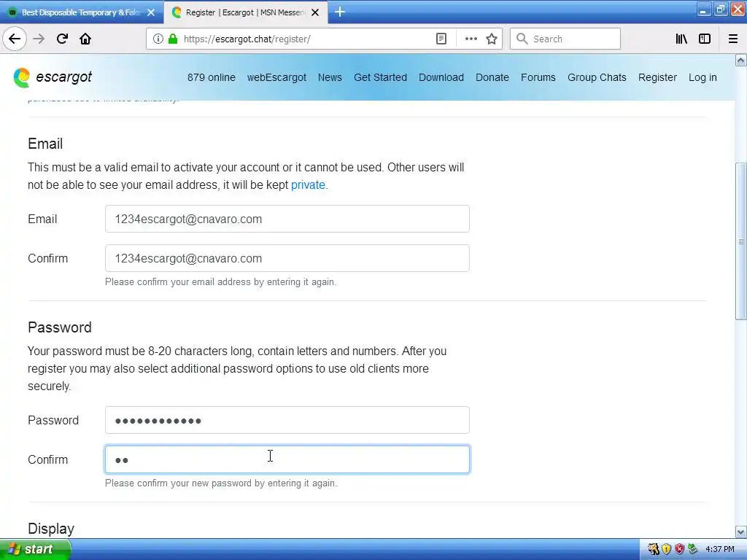
Task: Go to Get Started page
Action: pos(380,77)
